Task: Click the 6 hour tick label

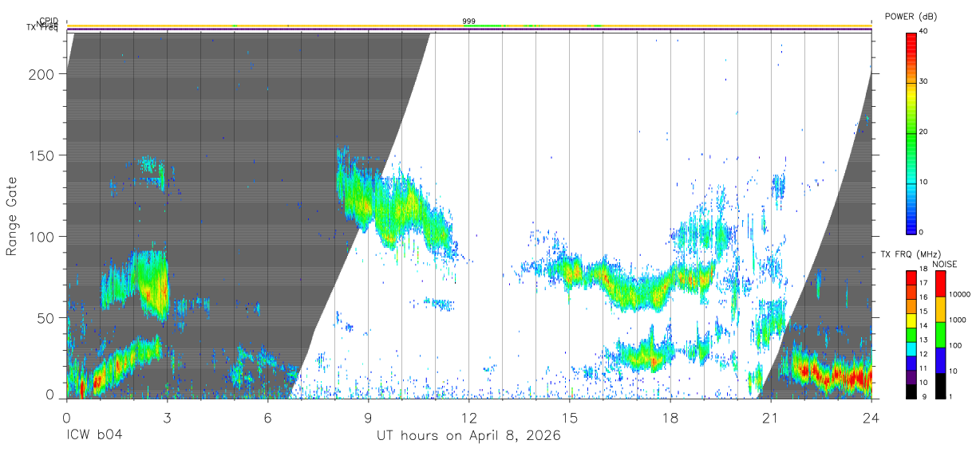Action: [x=267, y=417]
